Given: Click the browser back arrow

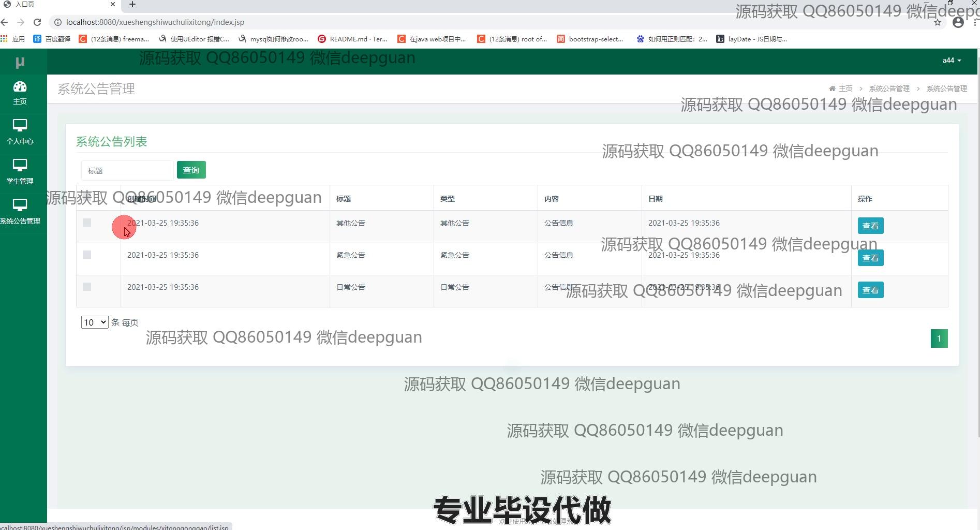Looking at the screenshot, I should click(x=5, y=22).
